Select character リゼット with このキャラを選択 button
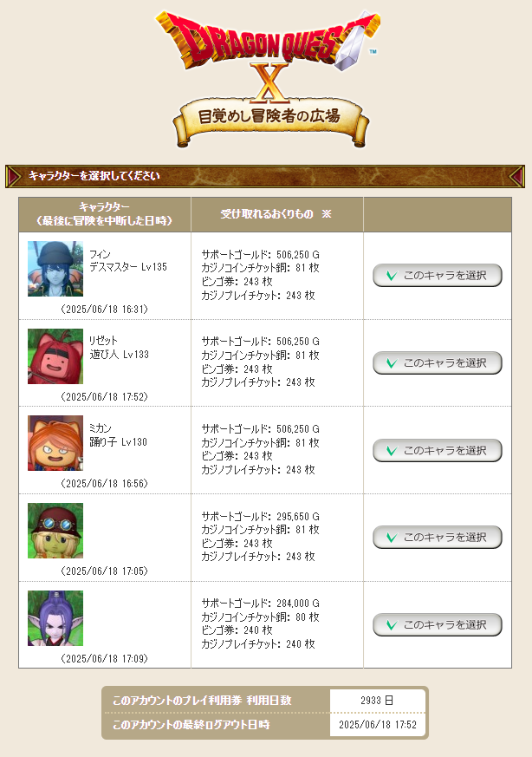The height and width of the screenshot is (757, 532). [438, 363]
